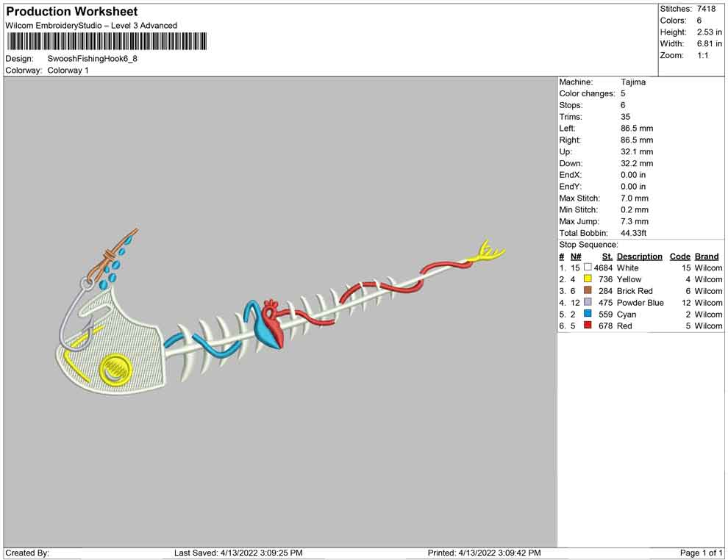728x560 pixels.
Task: Click the Max Jump value '7.3 mm'
Action: 634,221
